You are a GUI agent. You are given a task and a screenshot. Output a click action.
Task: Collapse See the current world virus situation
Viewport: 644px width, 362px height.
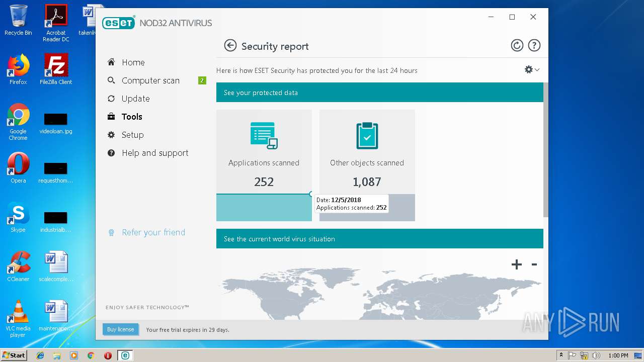coord(380,239)
